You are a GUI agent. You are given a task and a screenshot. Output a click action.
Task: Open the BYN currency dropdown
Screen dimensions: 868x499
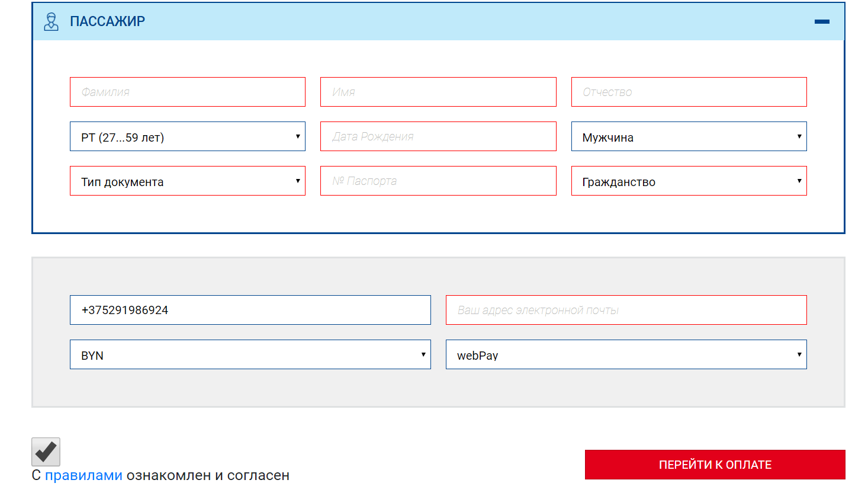tap(250, 354)
